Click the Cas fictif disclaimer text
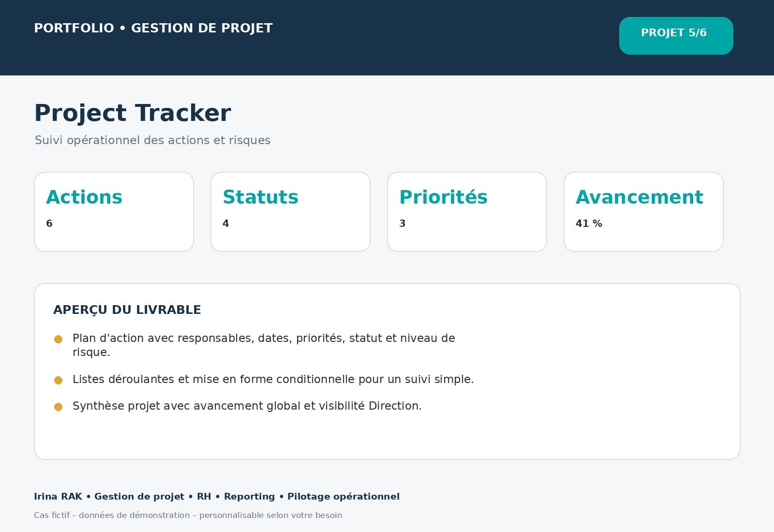The height and width of the screenshot is (532, 774). 188,515
